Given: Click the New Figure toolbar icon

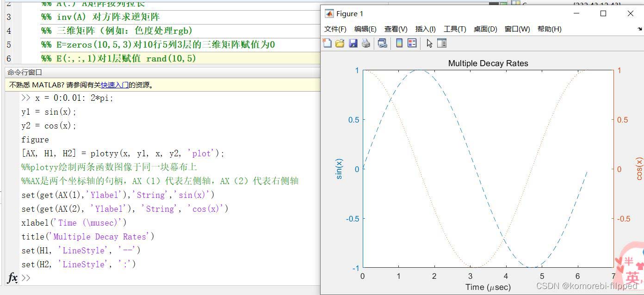Looking at the screenshot, I should point(328,43).
